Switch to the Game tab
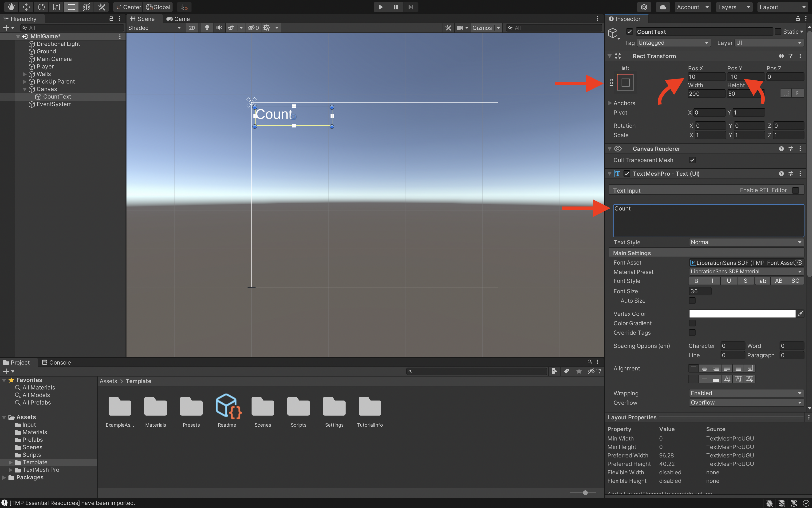Image resolution: width=812 pixels, height=508 pixels. click(178, 19)
